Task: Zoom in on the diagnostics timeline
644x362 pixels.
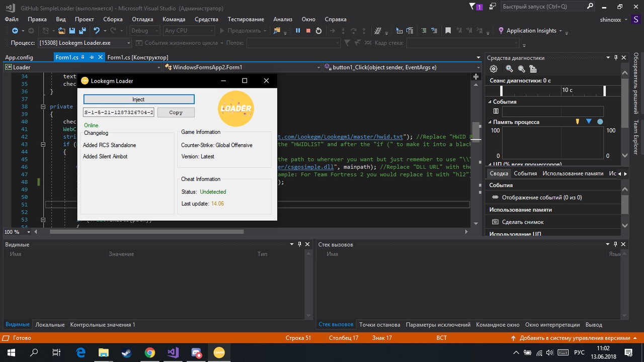Action: (x=509, y=69)
